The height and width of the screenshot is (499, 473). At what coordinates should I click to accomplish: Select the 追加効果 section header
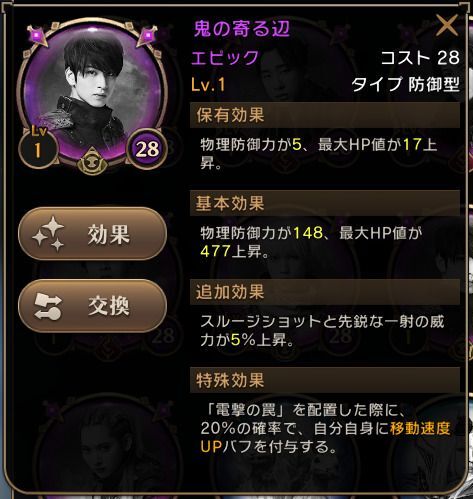click(x=325, y=292)
